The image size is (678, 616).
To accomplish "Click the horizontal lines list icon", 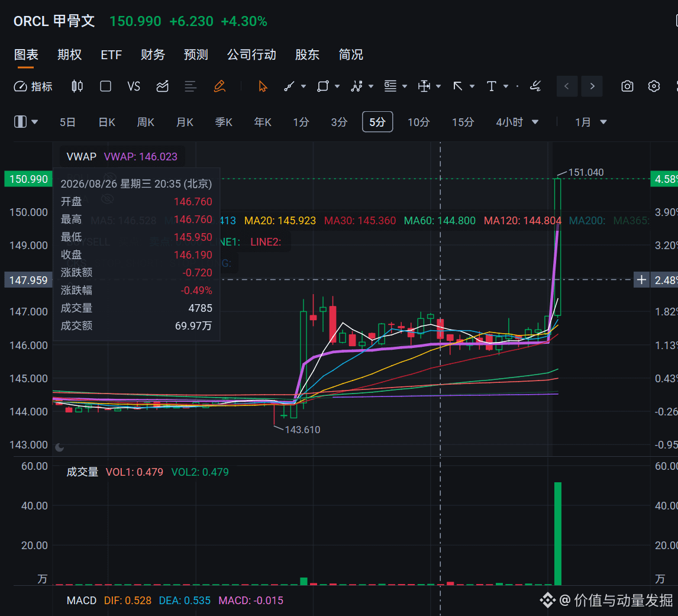I will [x=191, y=86].
